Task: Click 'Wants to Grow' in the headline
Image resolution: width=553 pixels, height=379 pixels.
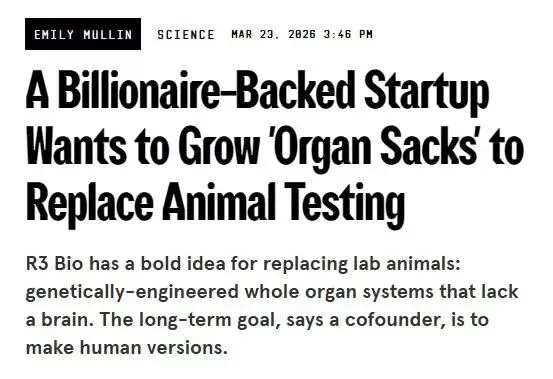Action: tap(143, 147)
